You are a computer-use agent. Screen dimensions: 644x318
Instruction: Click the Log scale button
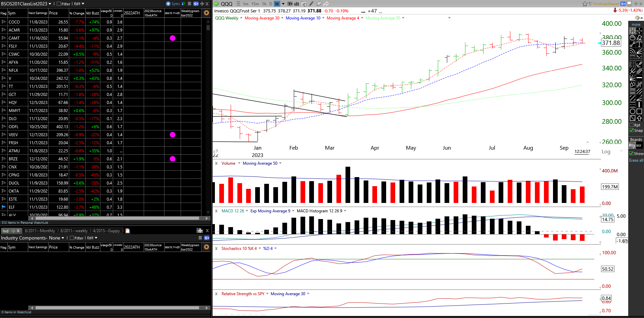606,152
